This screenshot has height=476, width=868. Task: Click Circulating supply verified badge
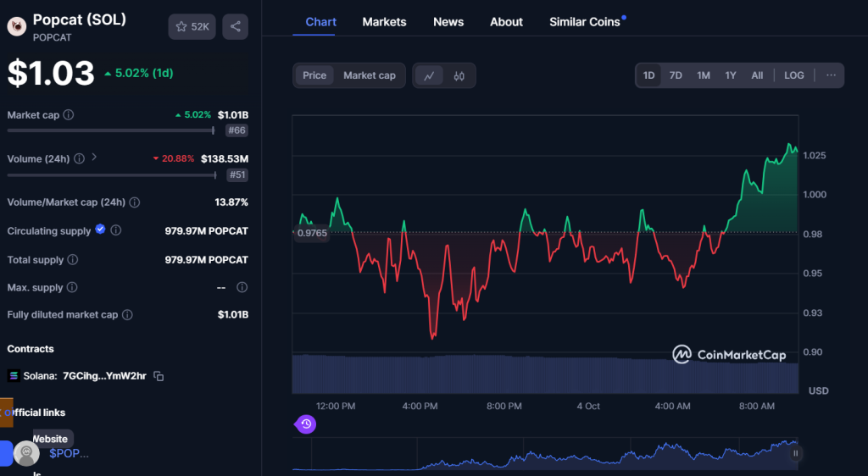click(x=100, y=230)
